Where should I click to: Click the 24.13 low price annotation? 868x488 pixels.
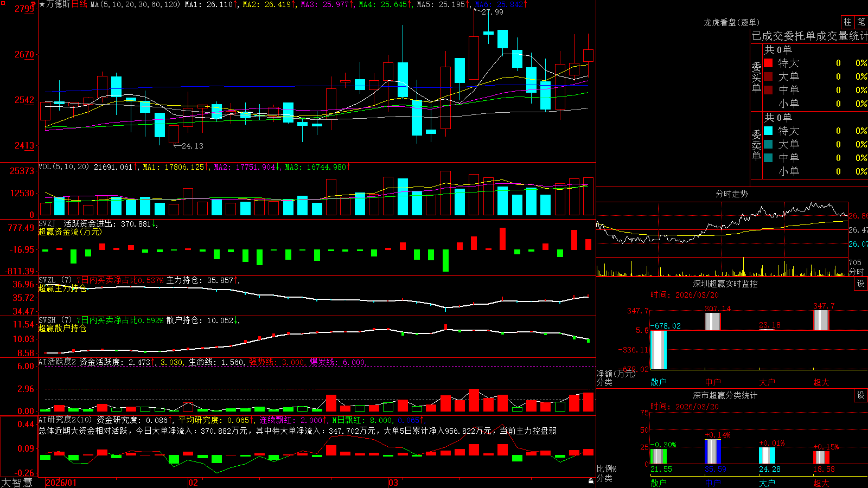click(x=192, y=146)
